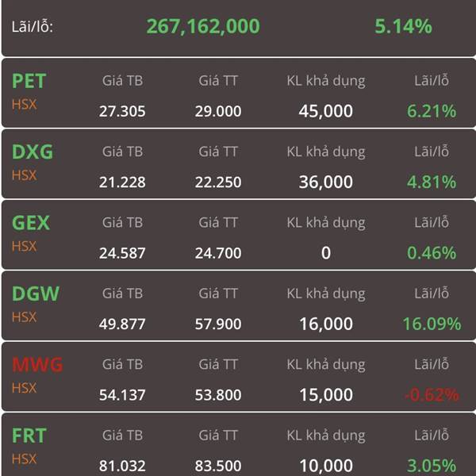476x476 pixels.
Task: Select PET market price 29.000
Action: click(218, 111)
